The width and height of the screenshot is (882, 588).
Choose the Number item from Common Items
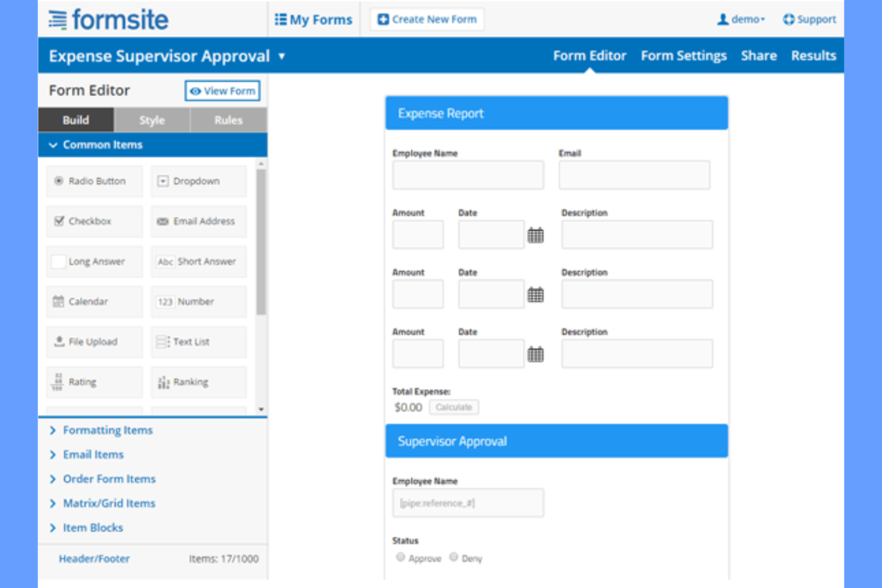198,301
